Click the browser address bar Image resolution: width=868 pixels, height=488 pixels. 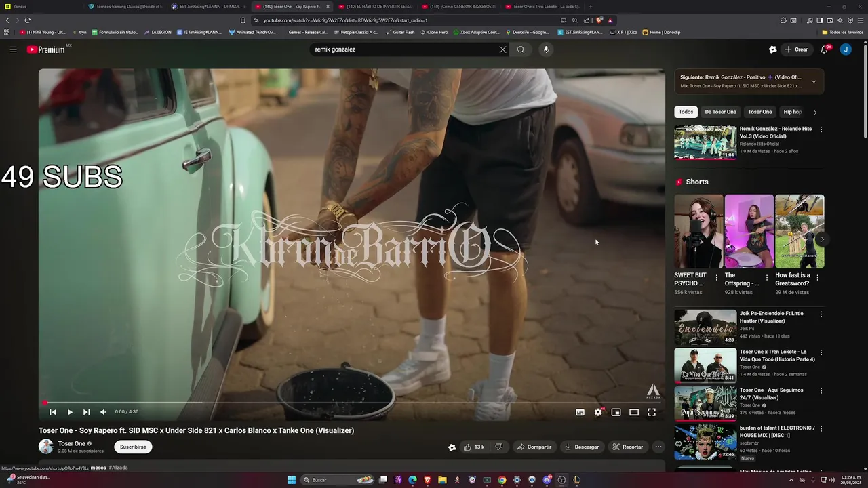[407, 20]
